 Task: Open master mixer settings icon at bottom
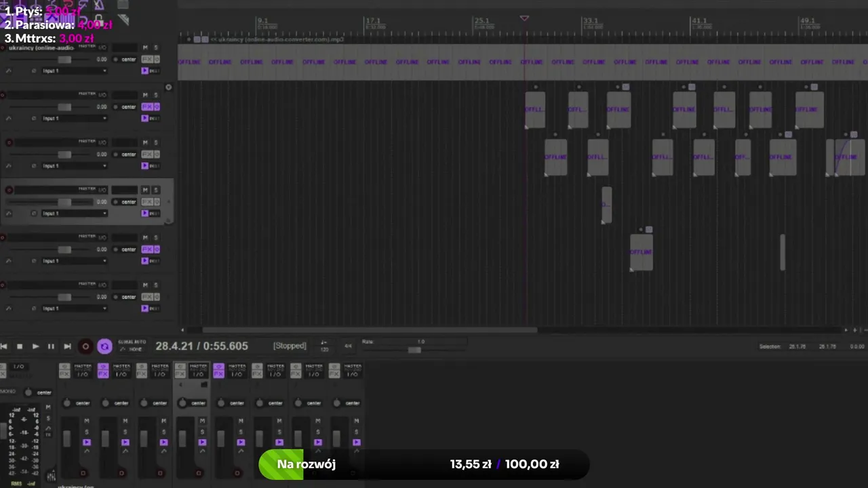click(51, 476)
